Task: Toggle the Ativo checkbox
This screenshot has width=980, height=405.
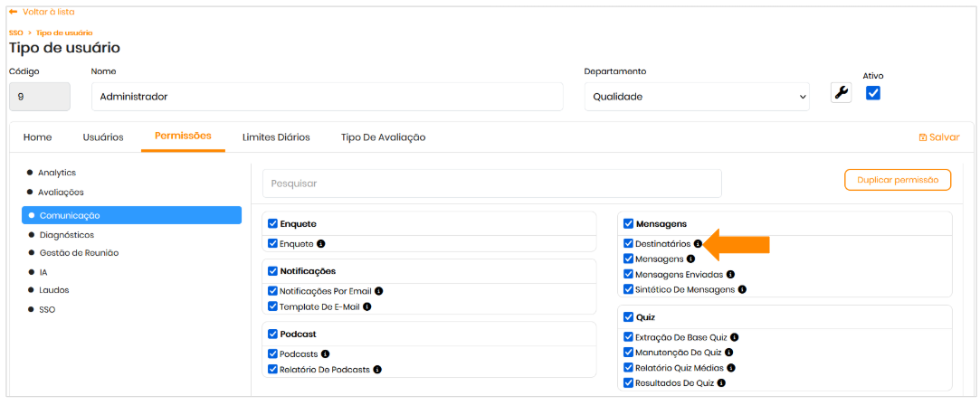Action: pos(873,93)
